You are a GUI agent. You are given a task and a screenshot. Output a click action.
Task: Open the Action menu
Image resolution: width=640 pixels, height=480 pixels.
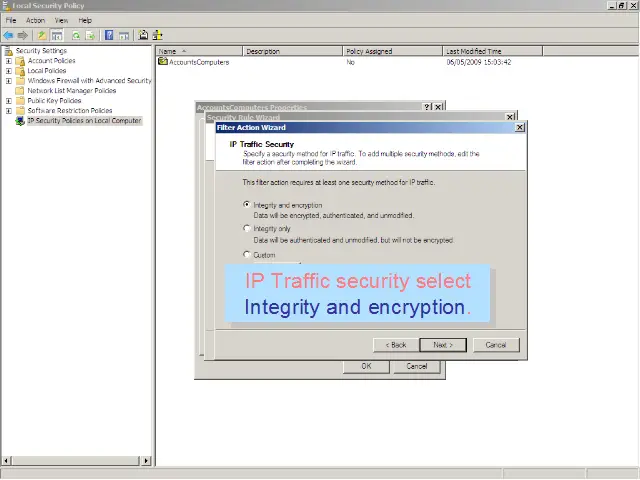(35, 20)
